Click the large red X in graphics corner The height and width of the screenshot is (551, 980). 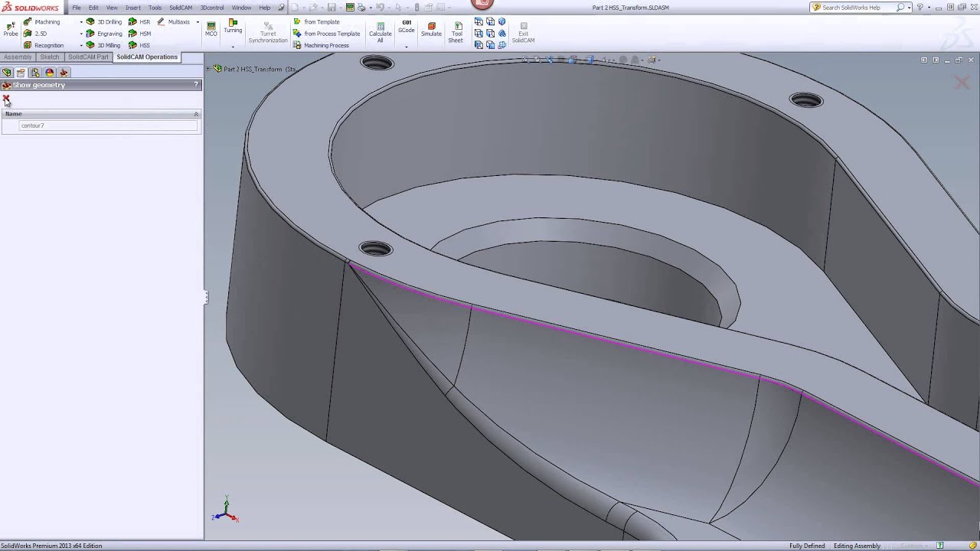(962, 82)
